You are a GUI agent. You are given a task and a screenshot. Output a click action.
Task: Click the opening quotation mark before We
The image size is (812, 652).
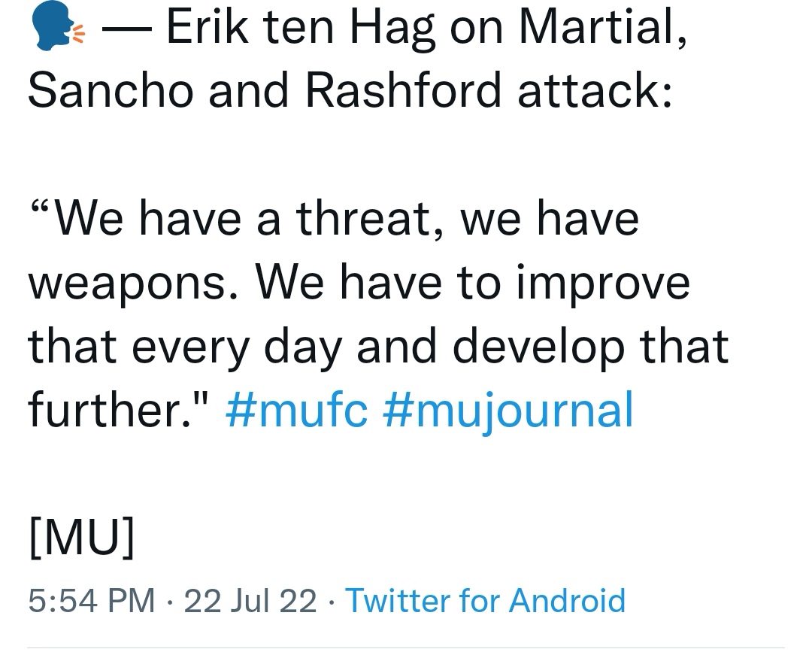coord(41,209)
